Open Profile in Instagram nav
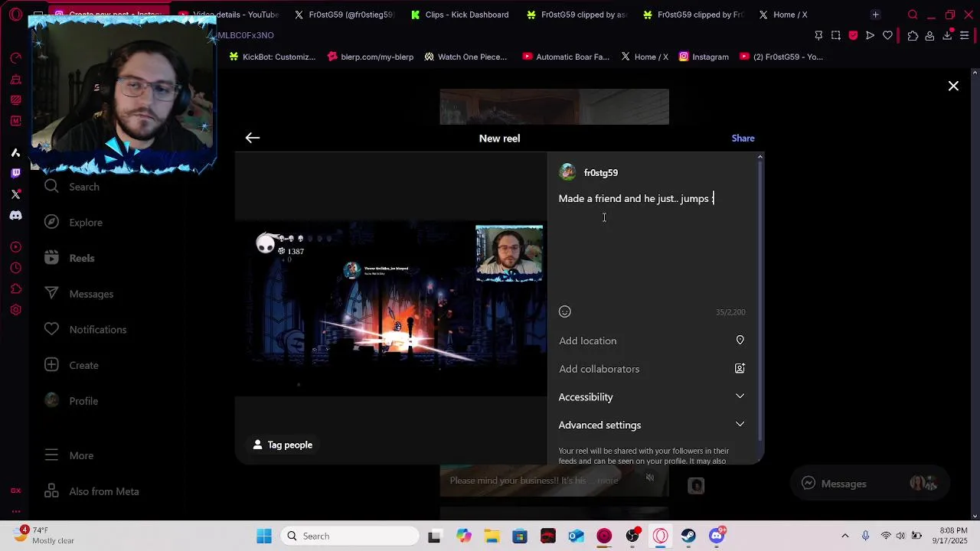 [x=70, y=401]
